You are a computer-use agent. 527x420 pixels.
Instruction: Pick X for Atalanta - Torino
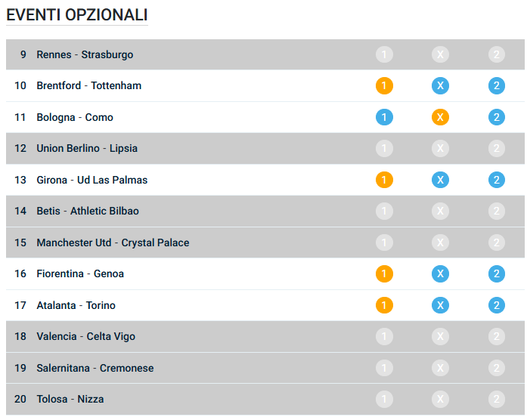440,305
